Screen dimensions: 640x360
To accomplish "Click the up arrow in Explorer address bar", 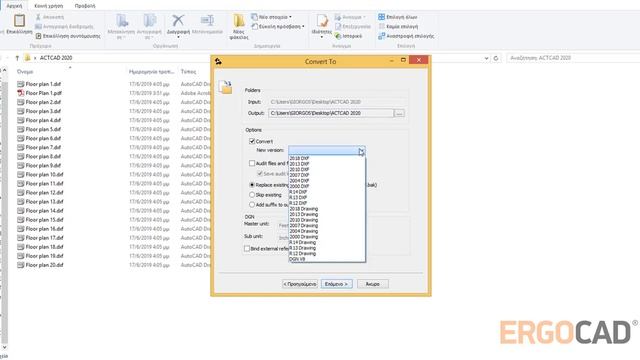I will [x=17, y=58].
